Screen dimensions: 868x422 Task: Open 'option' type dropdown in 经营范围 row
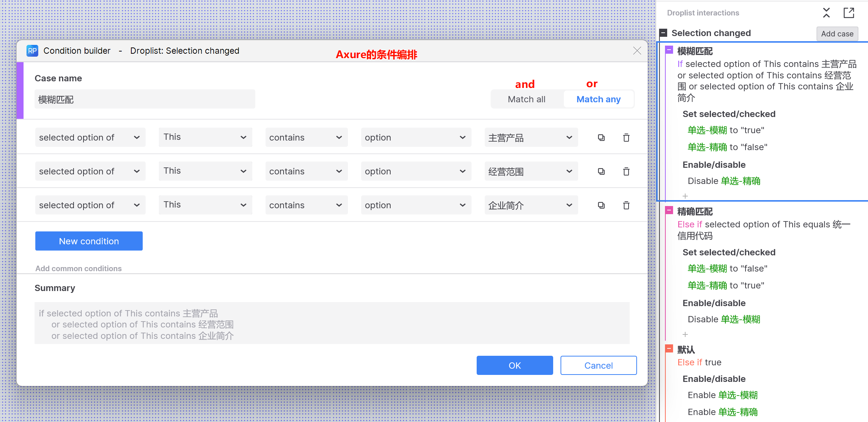click(416, 171)
